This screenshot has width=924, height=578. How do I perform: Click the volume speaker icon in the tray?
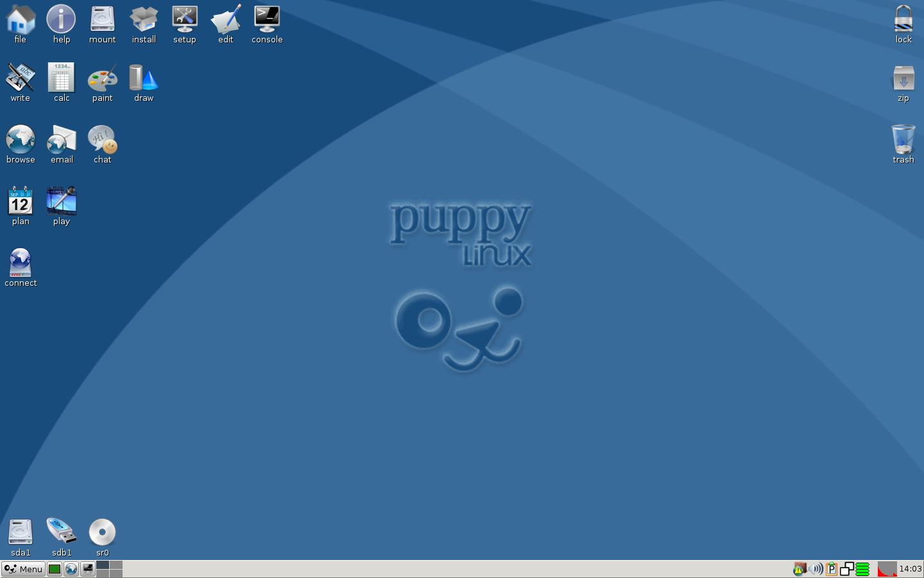[x=815, y=569]
